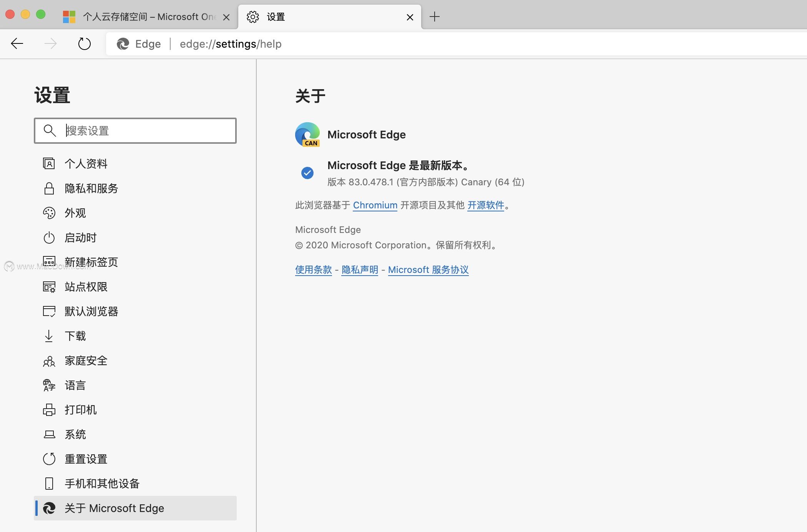Click the lock icon for 隐私和服务
The image size is (807, 532).
tap(49, 188)
